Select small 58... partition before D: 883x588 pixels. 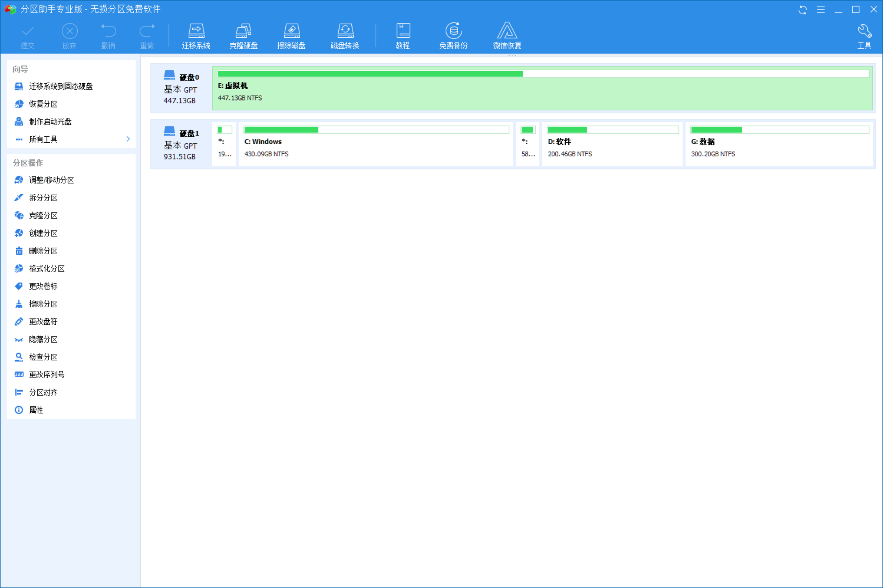point(527,144)
